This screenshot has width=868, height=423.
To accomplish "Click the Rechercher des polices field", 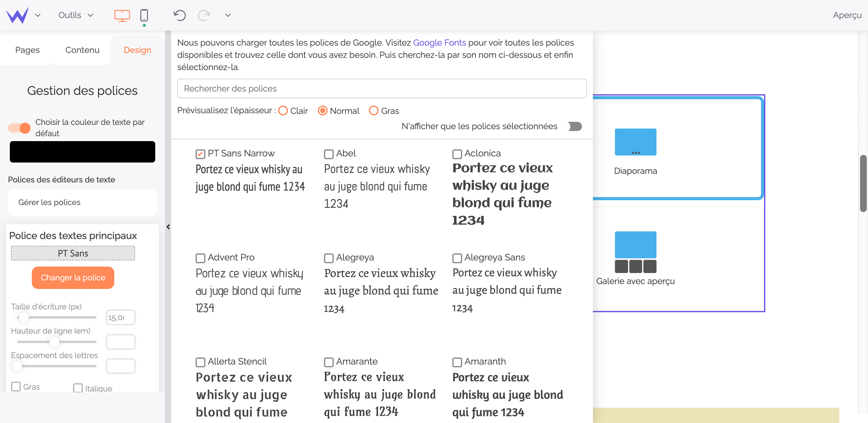I will click(x=381, y=88).
